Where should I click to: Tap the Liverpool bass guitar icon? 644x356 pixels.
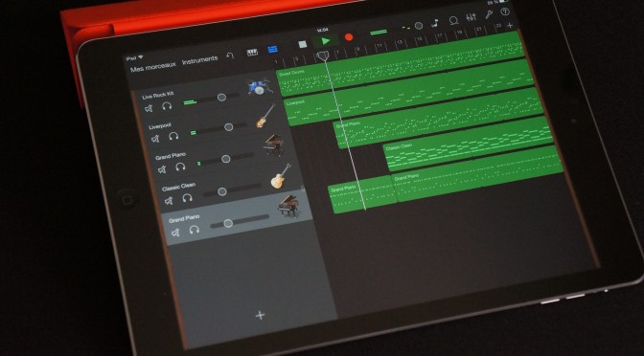point(265,116)
